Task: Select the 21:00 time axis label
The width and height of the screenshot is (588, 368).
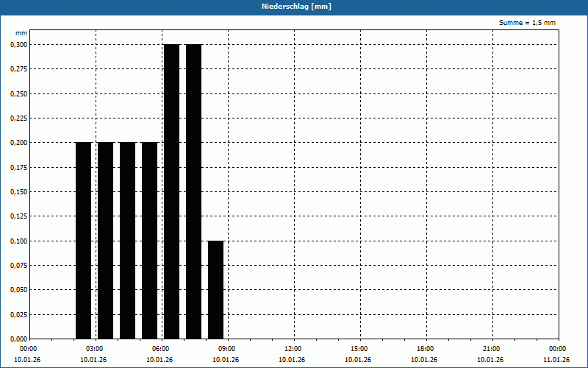Action: (491, 349)
